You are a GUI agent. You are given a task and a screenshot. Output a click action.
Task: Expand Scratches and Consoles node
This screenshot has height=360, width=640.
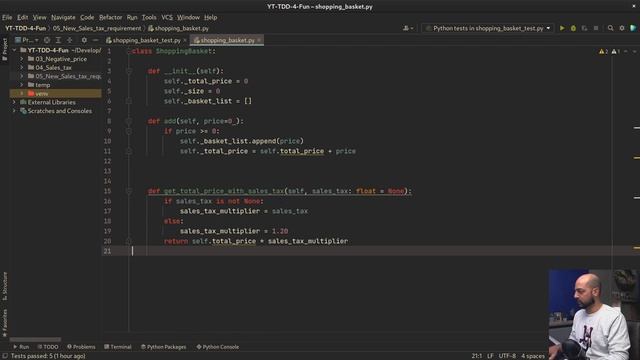15,111
